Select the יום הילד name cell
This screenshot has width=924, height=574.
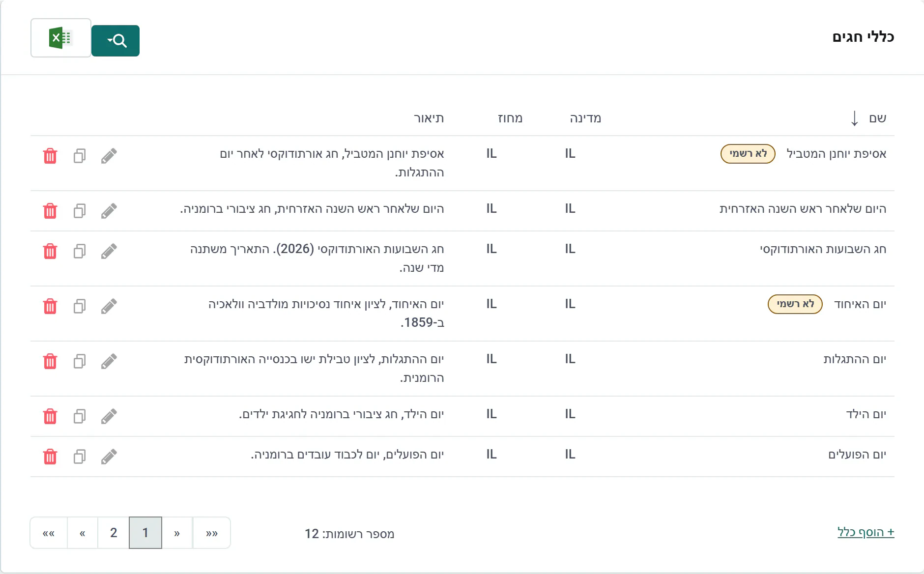click(x=866, y=414)
